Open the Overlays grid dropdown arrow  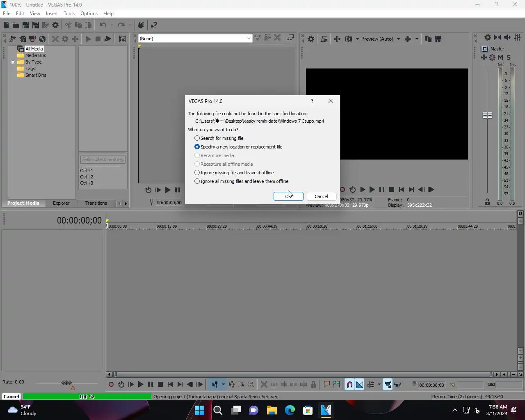coord(417,39)
